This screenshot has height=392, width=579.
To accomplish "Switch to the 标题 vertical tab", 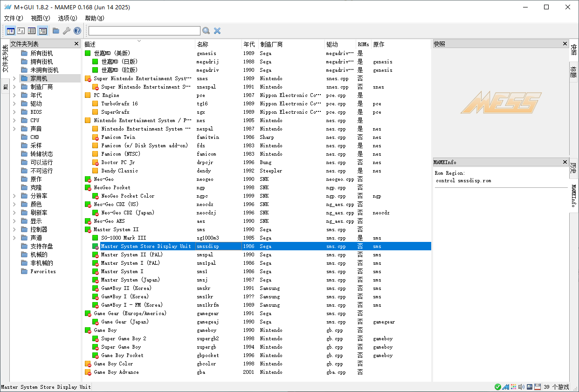I will 574,72.
